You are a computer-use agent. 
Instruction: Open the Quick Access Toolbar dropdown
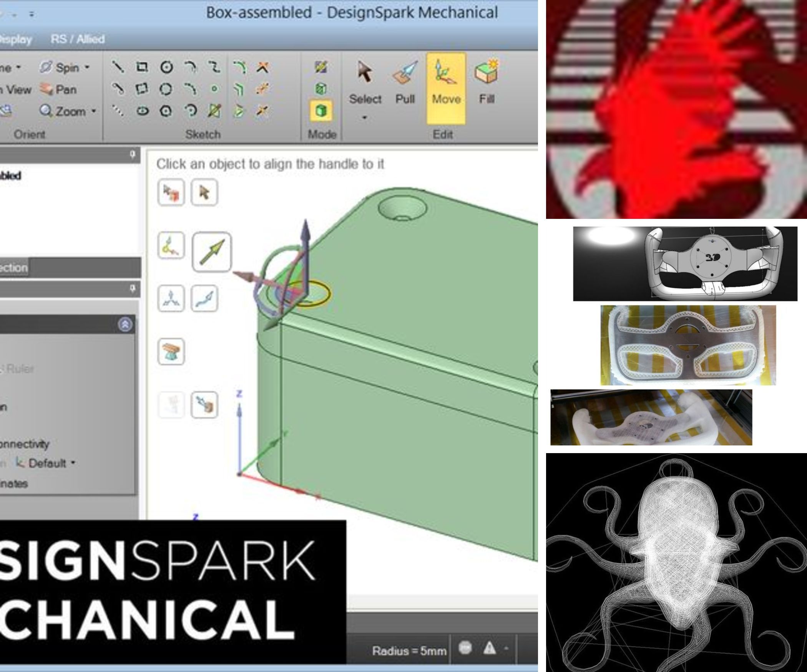(32, 15)
